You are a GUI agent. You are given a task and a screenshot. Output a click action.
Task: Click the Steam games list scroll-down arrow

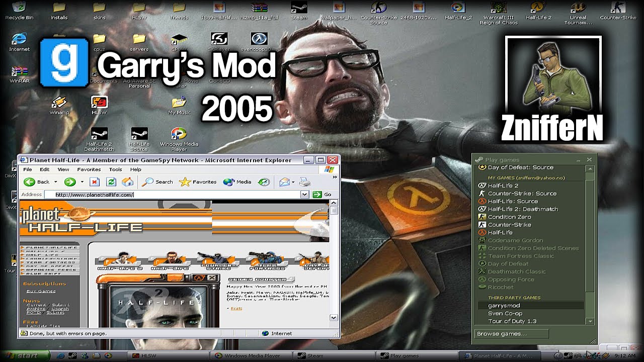(x=590, y=321)
